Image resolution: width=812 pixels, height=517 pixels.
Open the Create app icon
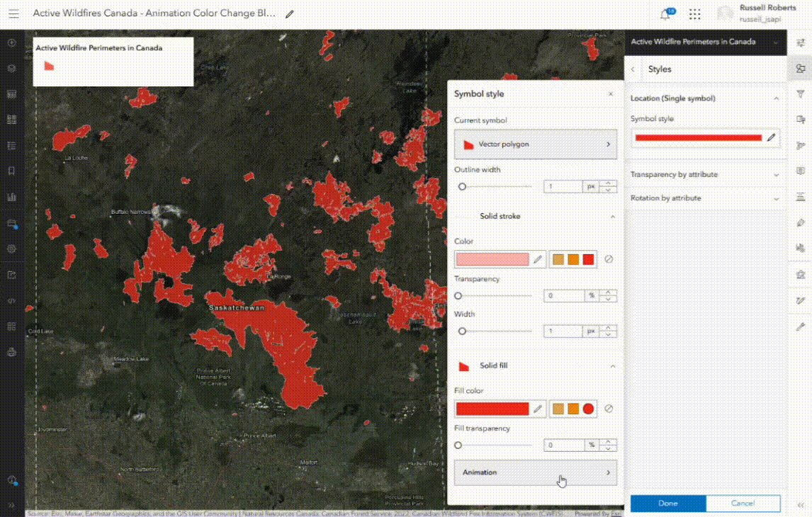click(x=11, y=326)
